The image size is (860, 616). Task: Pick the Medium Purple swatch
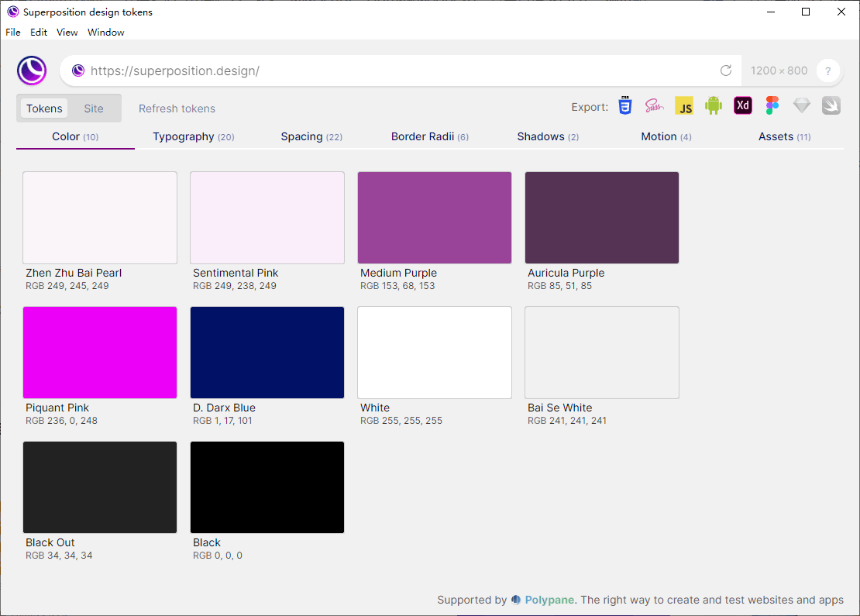tap(435, 218)
